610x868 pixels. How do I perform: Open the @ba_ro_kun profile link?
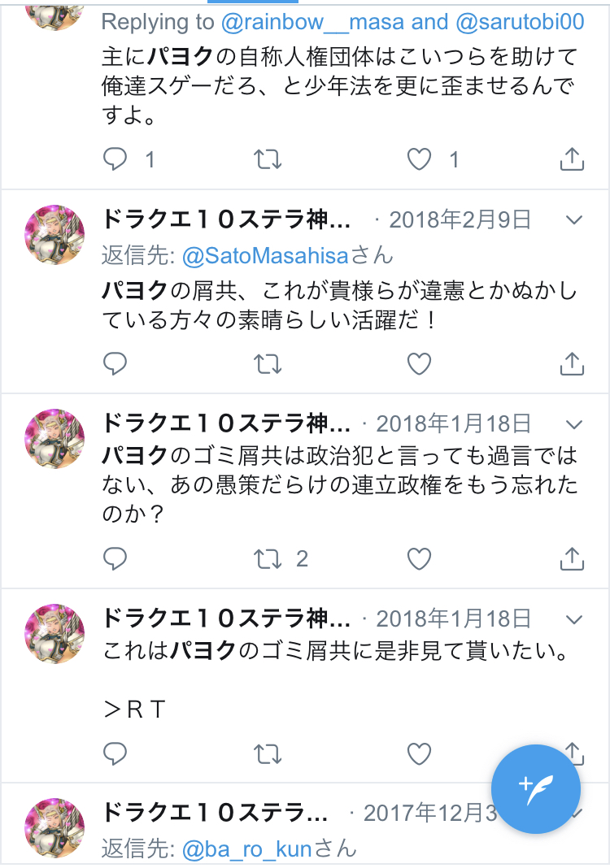pos(247,848)
